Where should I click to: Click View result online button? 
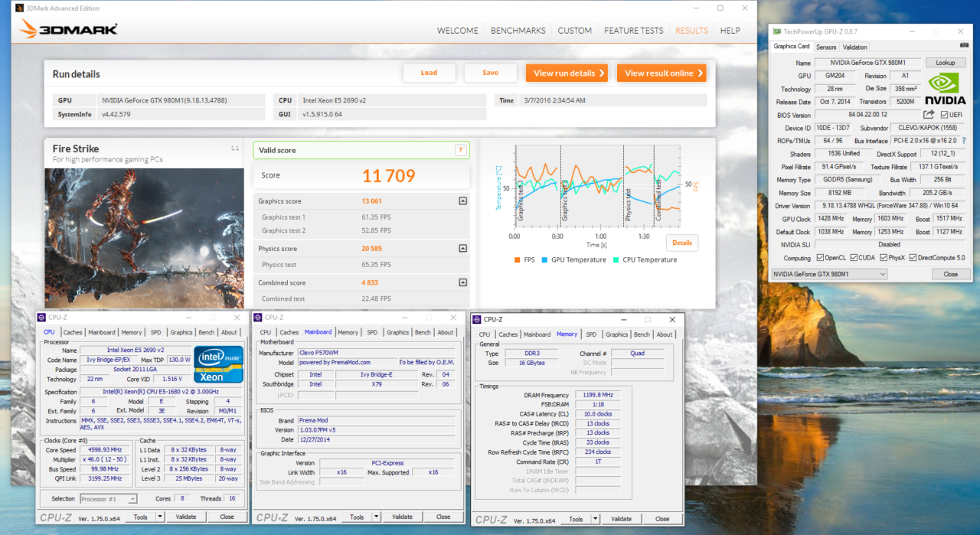point(661,73)
